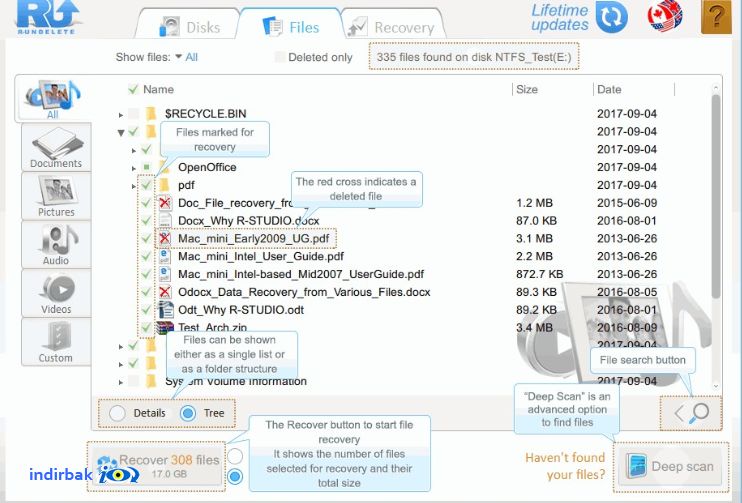Start a Deep scan

click(670, 466)
